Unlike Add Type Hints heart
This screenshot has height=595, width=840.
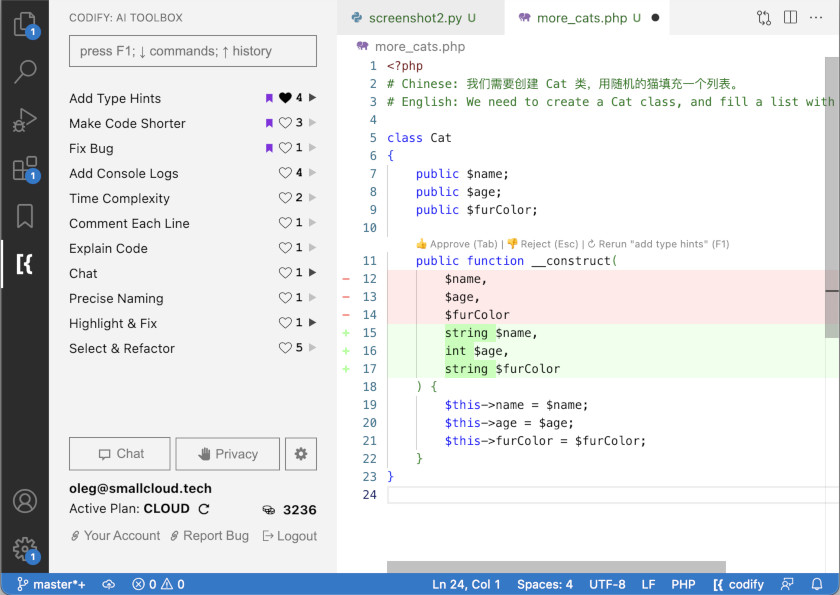285,97
